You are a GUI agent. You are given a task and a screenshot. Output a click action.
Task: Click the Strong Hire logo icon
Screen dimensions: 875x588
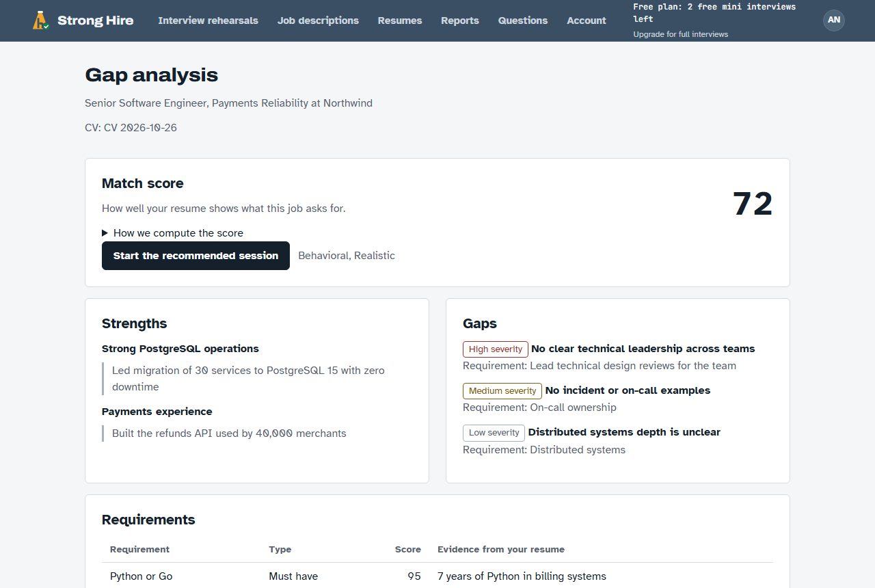41,21
